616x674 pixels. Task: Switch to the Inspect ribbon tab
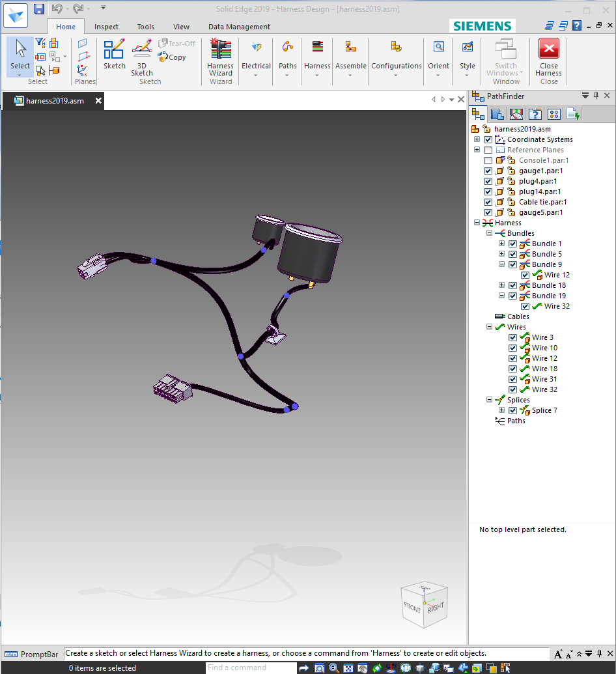coord(106,27)
